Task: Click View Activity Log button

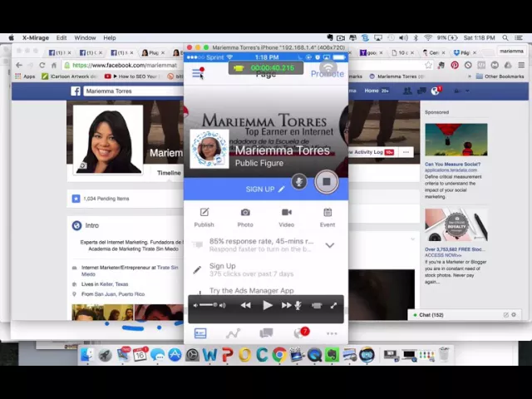Action: point(372,152)
